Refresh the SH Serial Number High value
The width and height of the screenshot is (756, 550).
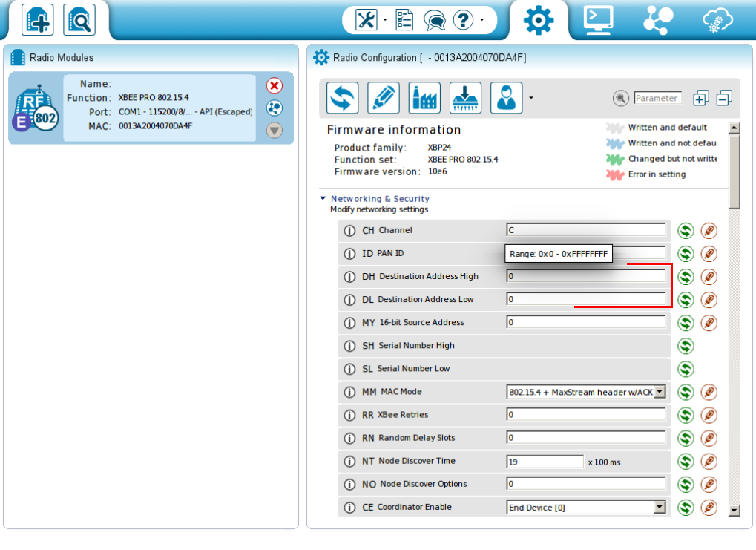click(686, 346)
